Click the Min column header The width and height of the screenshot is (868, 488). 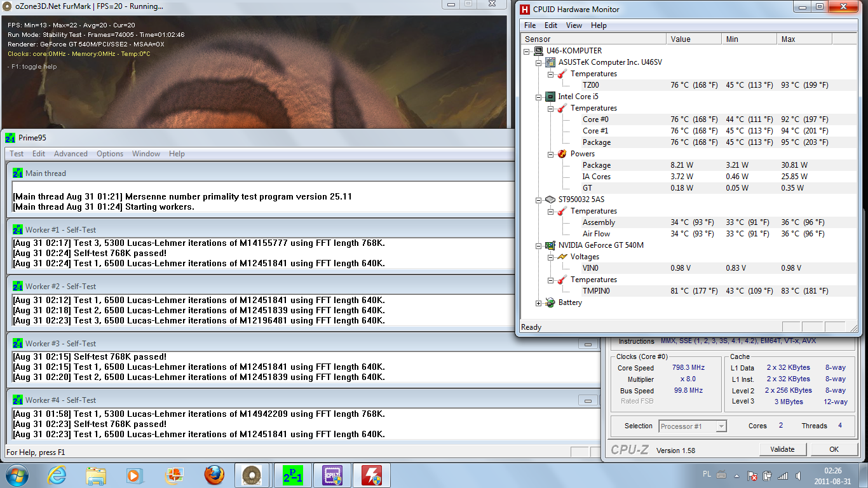tap(749, 39)
